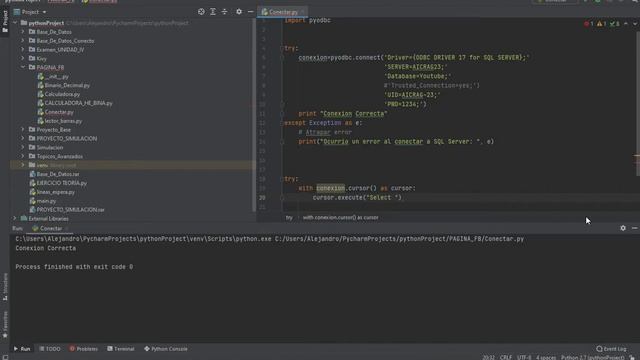Expand the Topicos_Avanzados folder

click(23, 156)
